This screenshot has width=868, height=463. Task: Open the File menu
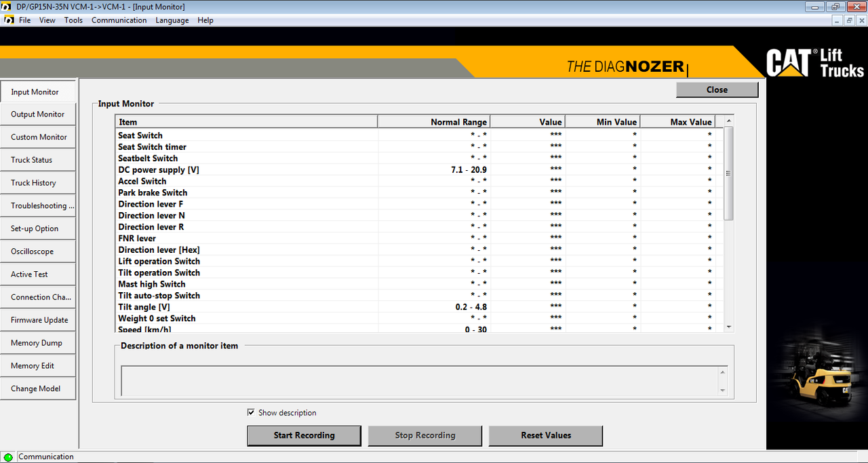[24, 20]
